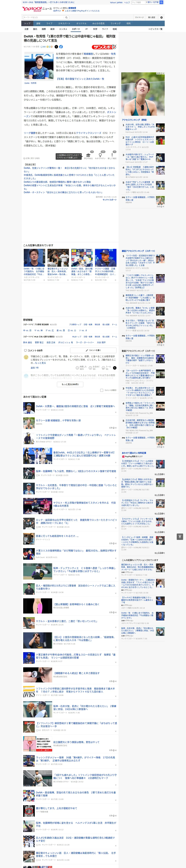Select the 速報 tab

click(x=38, y=24)
